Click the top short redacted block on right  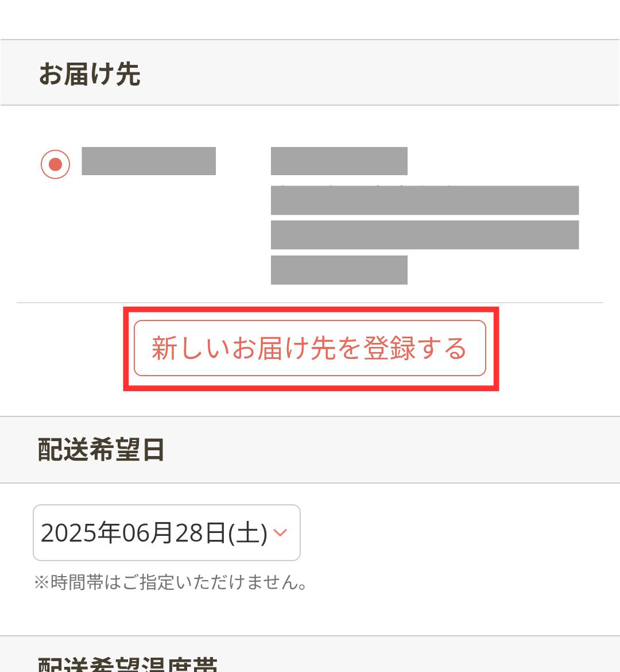pos(339,161)
